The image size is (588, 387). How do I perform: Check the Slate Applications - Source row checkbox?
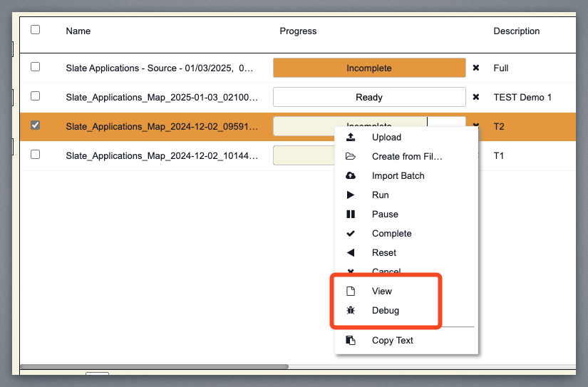35,67
